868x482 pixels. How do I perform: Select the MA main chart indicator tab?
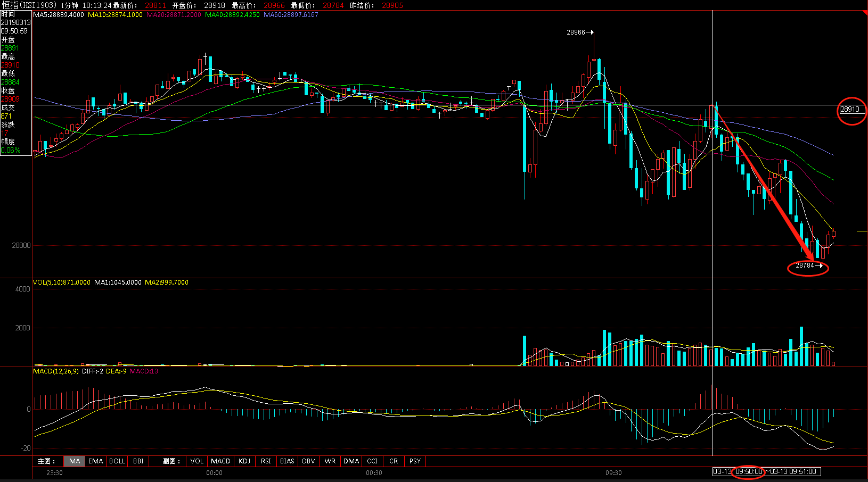click(75, 461)
